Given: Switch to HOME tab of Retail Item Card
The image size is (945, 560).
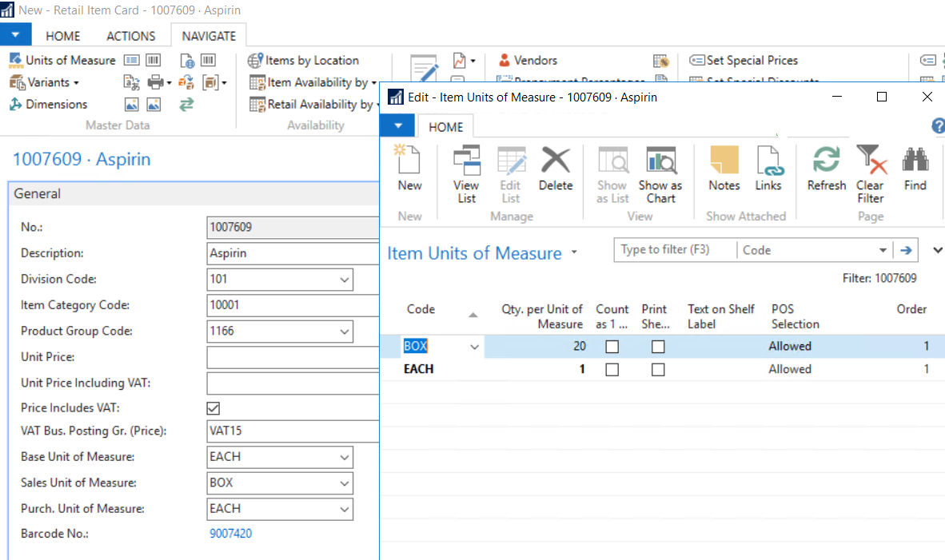Looking at the screenshot, I should (x=62, y=36).
